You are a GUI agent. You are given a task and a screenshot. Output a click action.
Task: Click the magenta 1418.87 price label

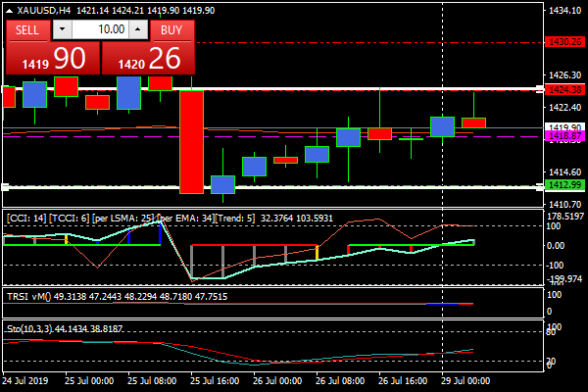coord(565,136)
